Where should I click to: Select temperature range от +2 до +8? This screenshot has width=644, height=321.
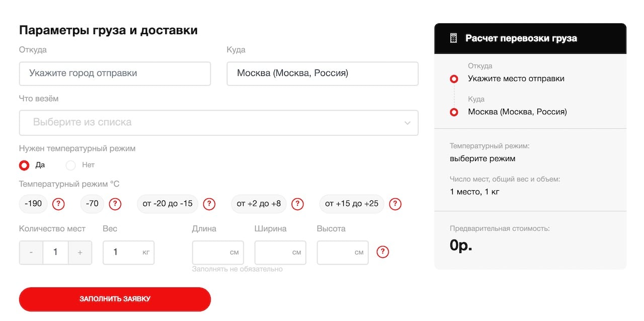(x=259, y=204)
